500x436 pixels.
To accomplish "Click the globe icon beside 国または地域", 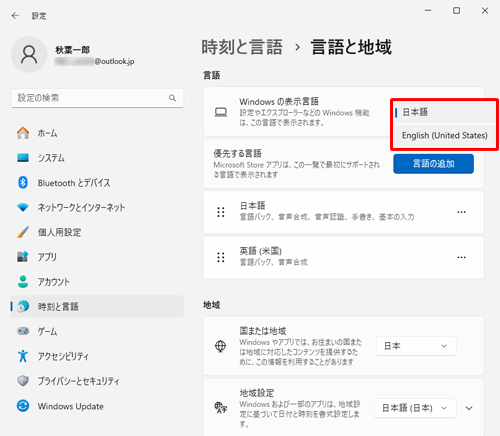I will (x=220, y=346).
